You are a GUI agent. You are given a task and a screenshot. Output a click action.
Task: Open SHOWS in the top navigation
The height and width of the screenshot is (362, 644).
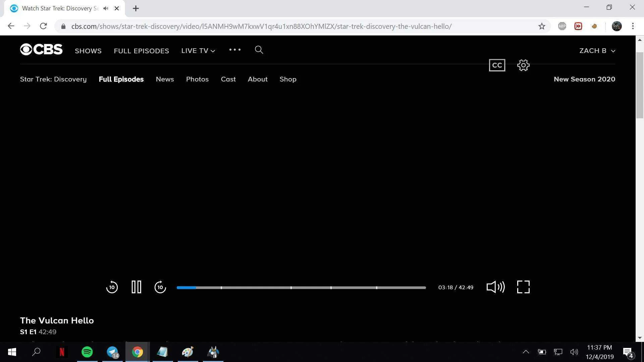[x=88, y=51]
